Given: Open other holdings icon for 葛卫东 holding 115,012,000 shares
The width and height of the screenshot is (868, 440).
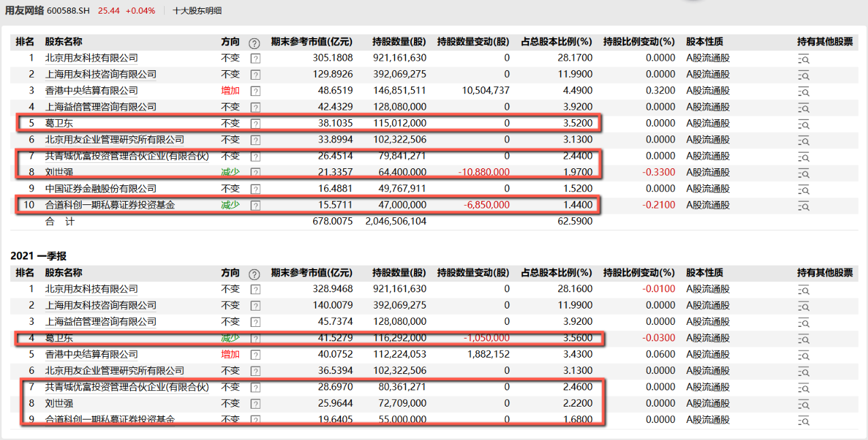Looking at the screenshot, I should [803, 124].
